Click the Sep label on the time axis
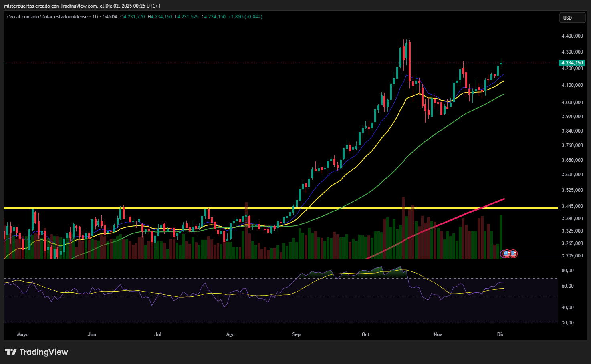This screenshot has height=364, width=591. (296, 334)
